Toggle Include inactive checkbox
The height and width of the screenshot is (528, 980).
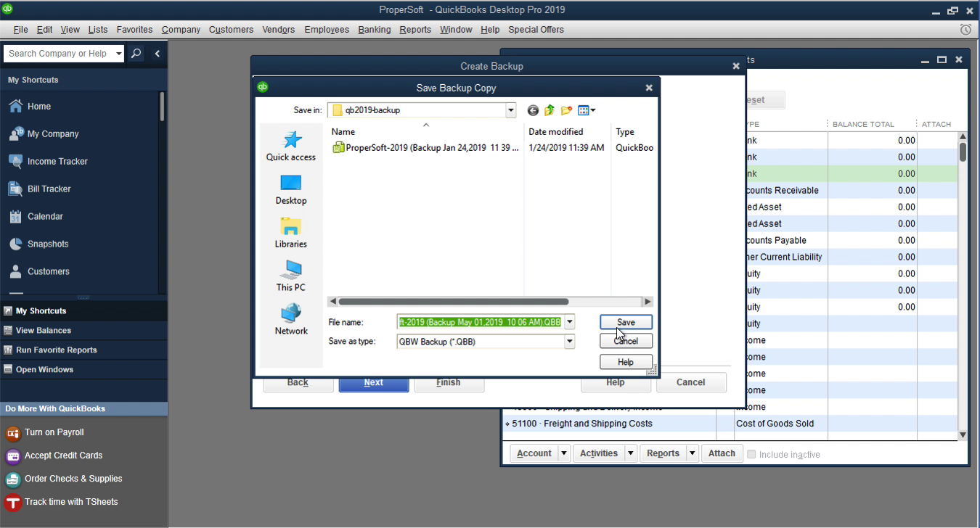(752, 454)
